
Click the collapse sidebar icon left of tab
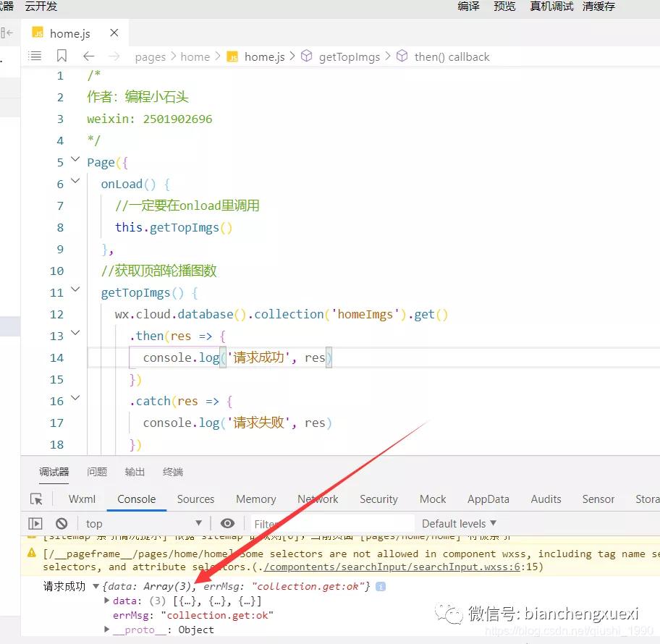tap(7, 33)
